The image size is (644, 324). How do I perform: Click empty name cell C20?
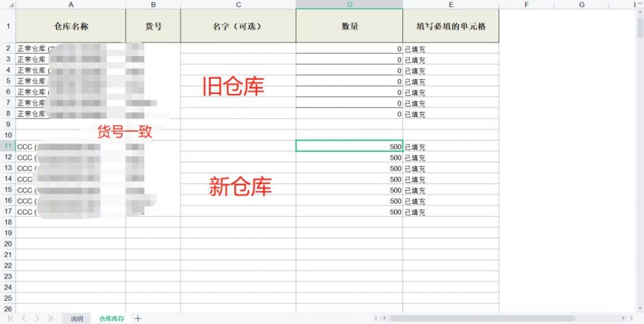(x=238, y=244)
